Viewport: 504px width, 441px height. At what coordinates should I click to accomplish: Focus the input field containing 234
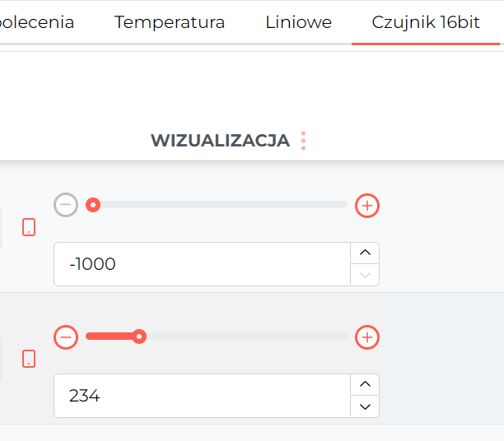(x=202, y=396)
